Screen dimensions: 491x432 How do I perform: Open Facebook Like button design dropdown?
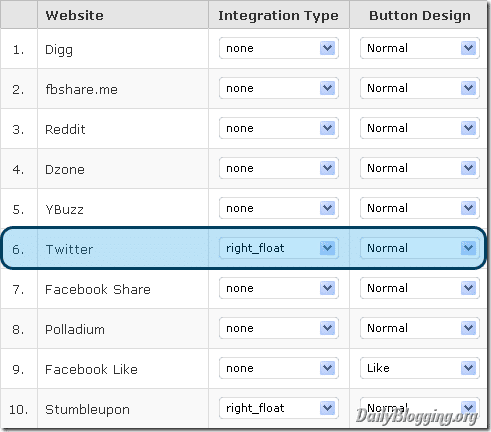tap(420, 368)
